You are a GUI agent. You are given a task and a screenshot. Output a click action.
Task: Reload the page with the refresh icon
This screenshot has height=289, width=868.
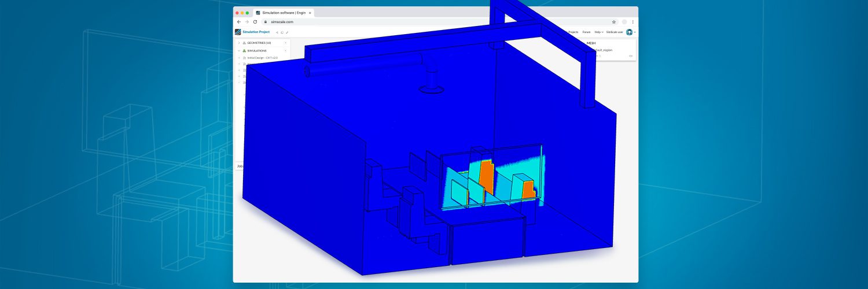click(x=255, y=22)
